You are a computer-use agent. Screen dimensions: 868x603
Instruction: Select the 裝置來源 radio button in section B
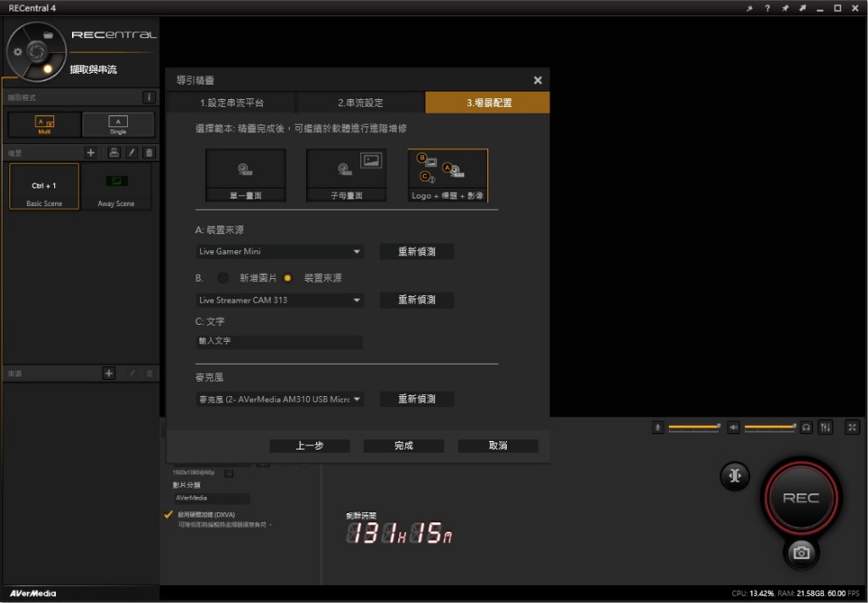coord(287,278)
